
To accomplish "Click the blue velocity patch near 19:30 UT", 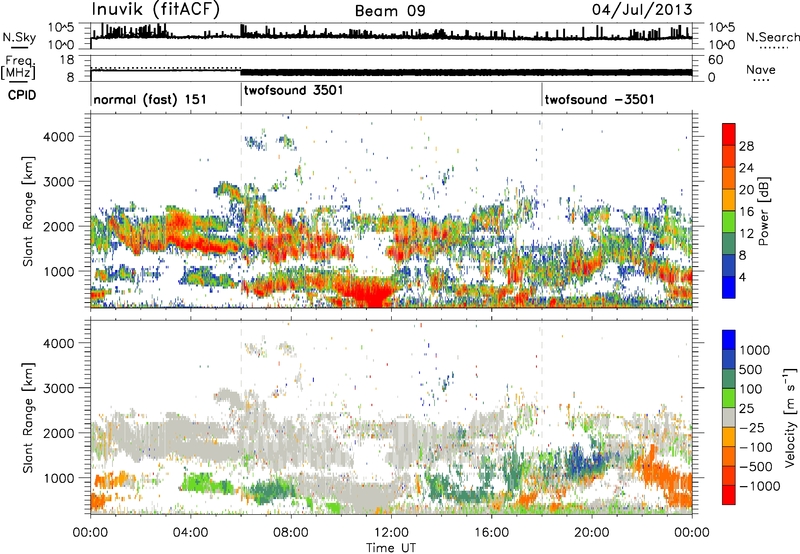I will (x=582, y=460).
